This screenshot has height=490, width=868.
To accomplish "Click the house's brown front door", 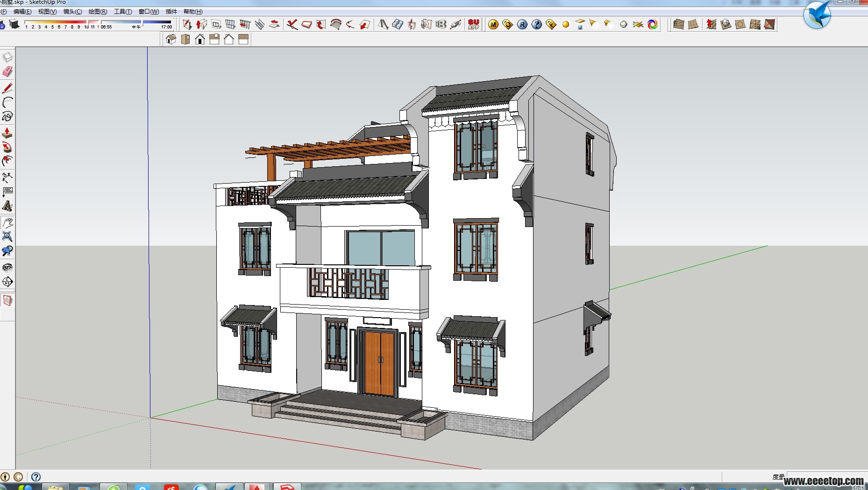I will click(380, 363).
